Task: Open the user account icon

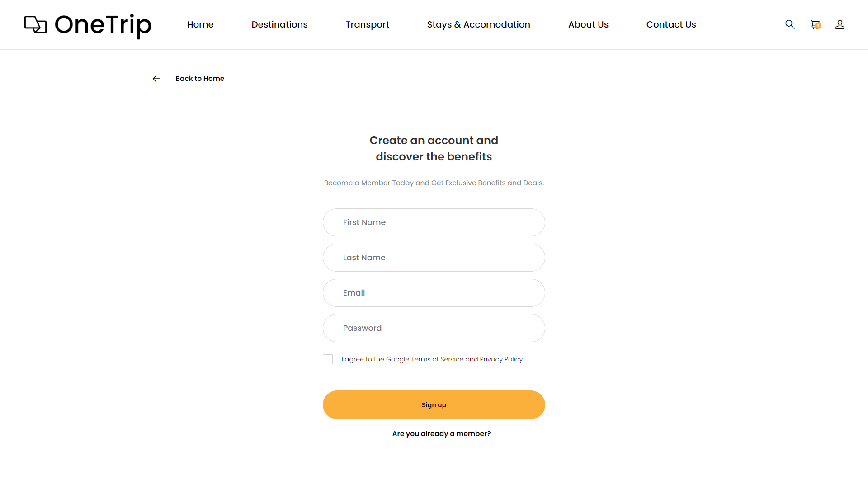Action: [840, 24]
